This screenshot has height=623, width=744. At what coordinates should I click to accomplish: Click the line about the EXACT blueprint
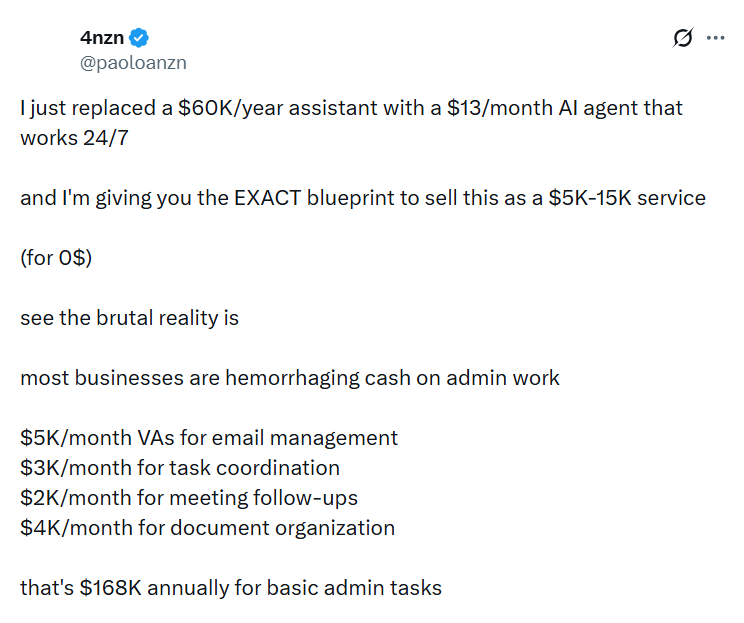[x=362, y=198]
